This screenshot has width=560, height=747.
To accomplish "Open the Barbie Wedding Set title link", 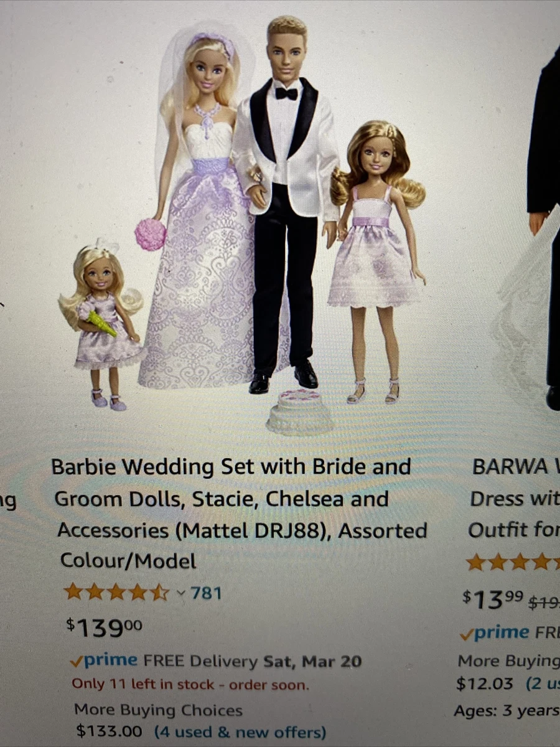I will [x=240, y=514].
